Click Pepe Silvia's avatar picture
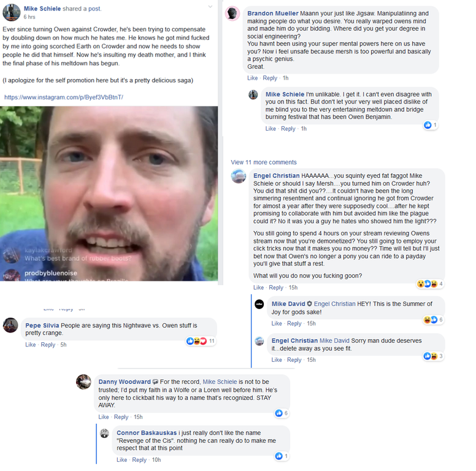476x471 pixels. click(x=10, y=325)
